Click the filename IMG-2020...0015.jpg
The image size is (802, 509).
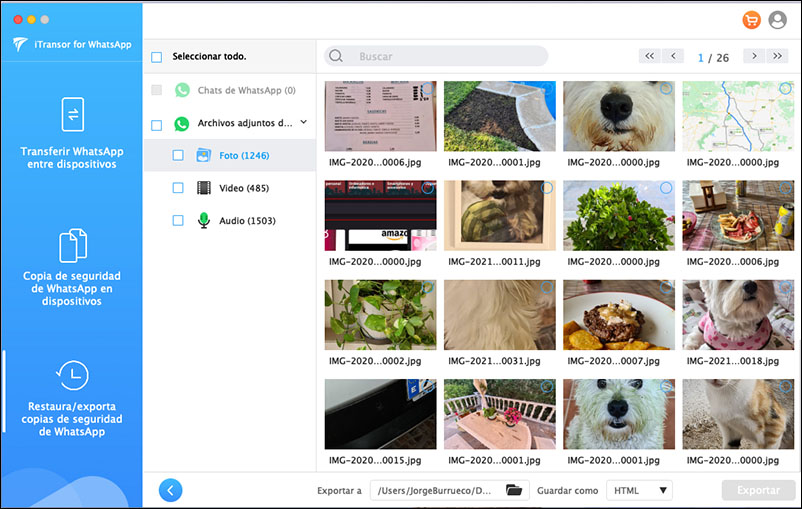click(375, 460)
